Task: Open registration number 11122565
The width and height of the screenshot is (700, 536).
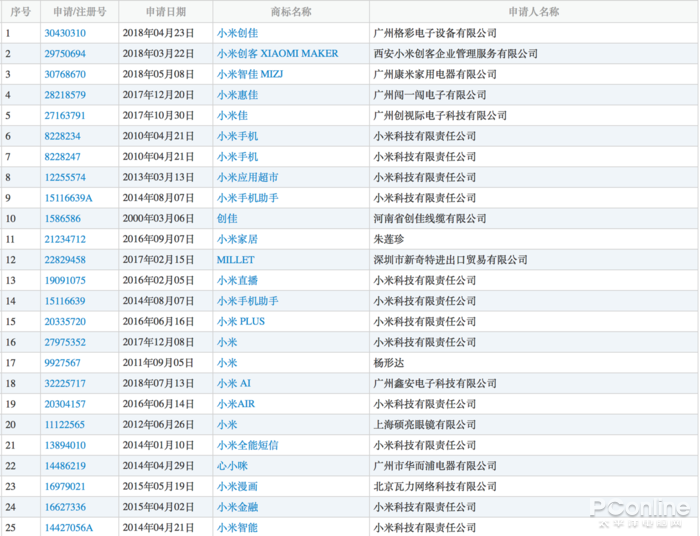Action: [x=64, y=424]
